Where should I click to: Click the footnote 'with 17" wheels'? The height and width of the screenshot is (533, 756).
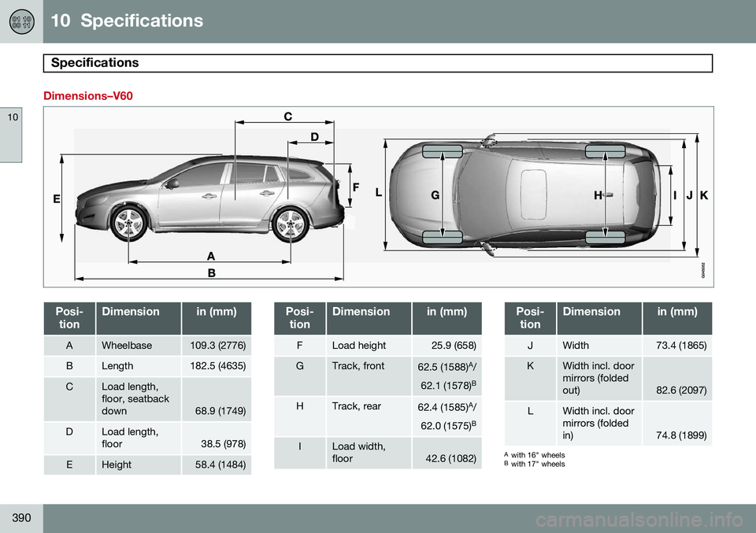pos(538,464)
